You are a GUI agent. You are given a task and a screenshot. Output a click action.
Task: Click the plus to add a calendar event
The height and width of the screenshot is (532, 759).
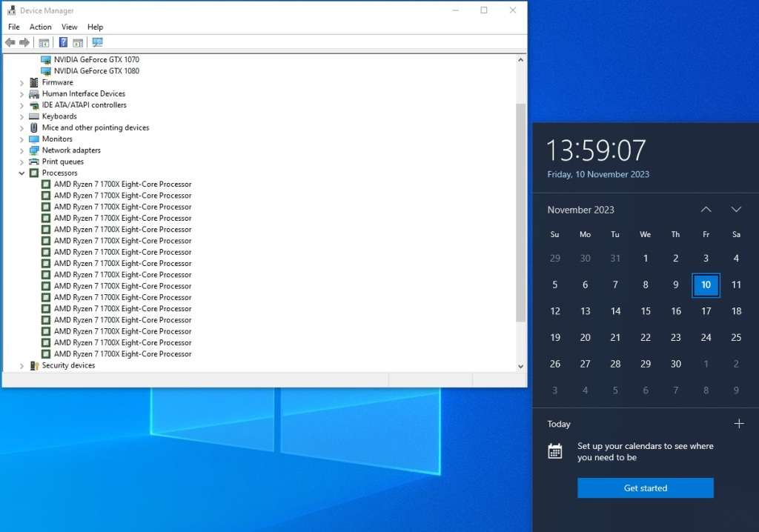click(739, 423)
